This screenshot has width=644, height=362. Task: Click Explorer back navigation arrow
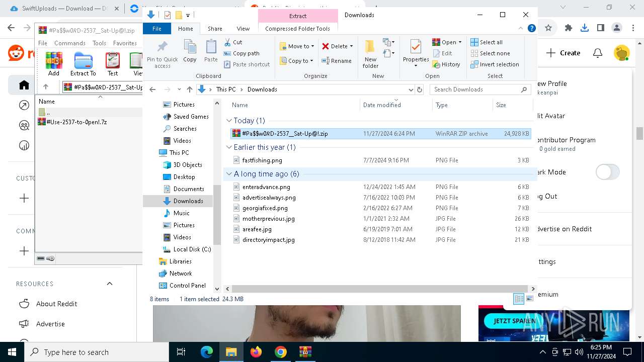(x=152, y=89)
